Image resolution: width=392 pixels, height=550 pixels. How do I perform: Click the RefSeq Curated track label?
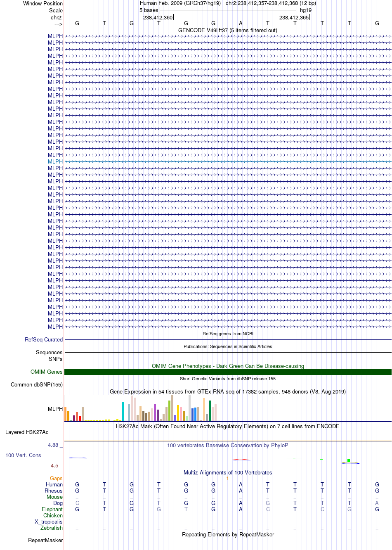click(x=44, y=339)
